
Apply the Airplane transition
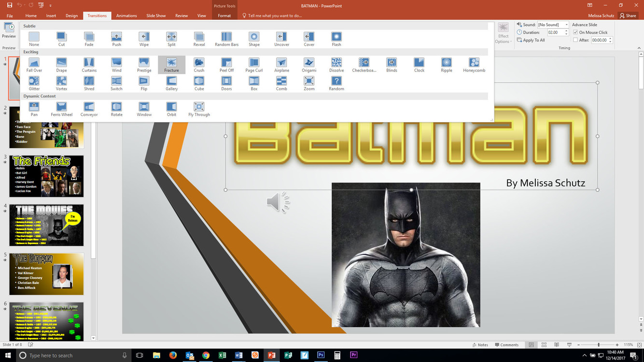pos(281,65)
